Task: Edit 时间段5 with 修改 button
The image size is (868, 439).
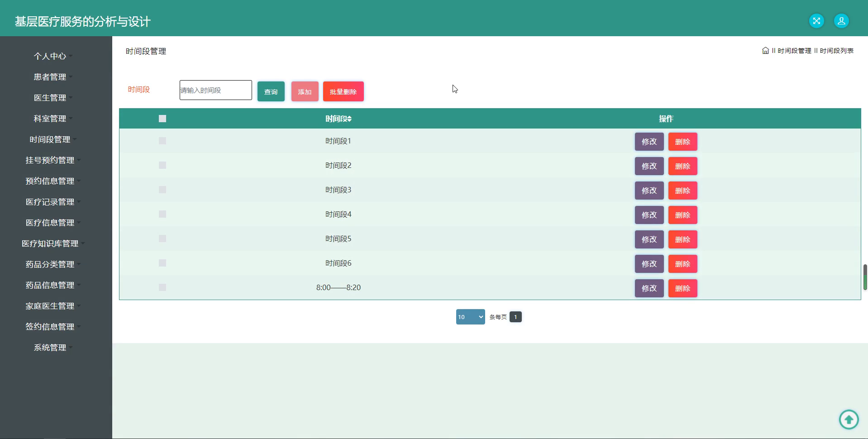Action: coord(649,239)
